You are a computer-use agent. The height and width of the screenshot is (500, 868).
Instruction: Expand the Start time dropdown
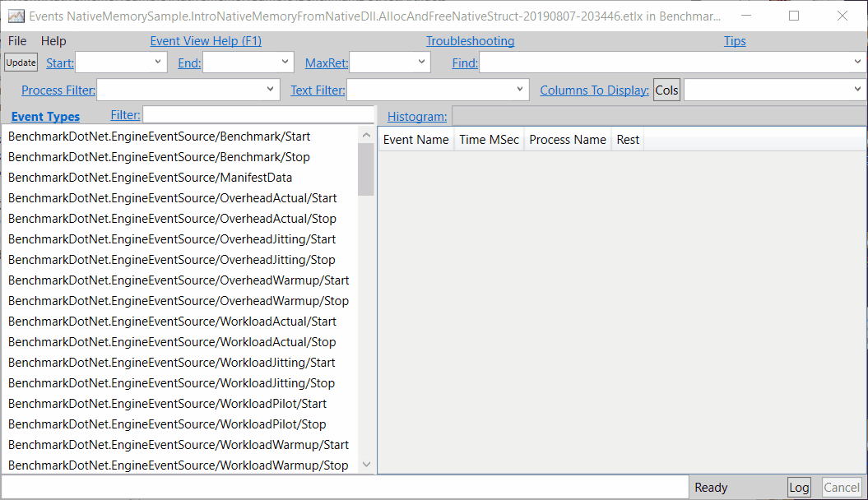(x=157, y=62)
